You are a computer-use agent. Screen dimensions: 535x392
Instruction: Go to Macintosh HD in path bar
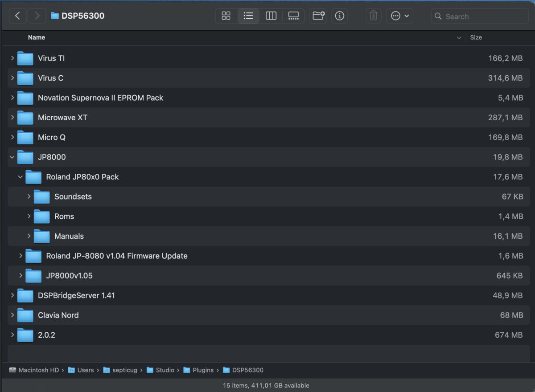pyautogui.click(x=34, y=370)
